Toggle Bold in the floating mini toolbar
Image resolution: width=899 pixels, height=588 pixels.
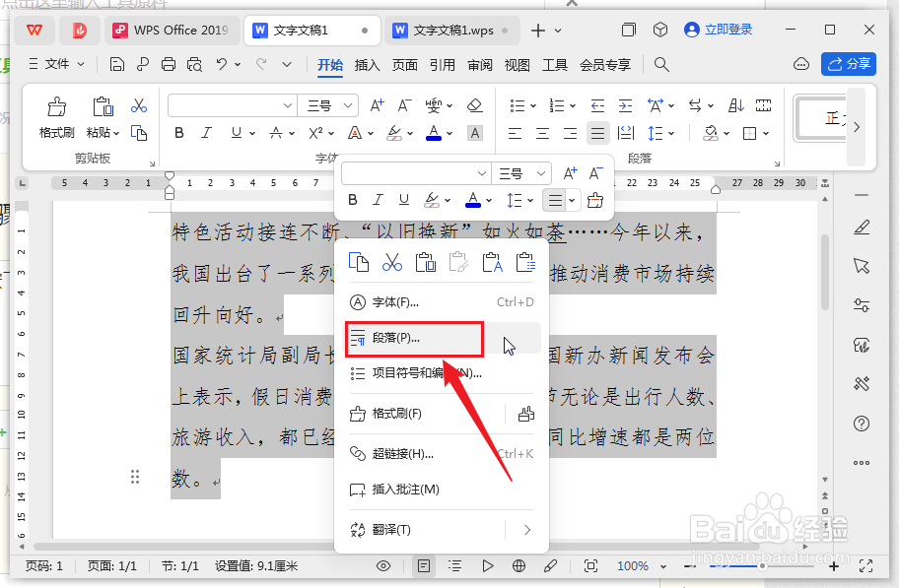click(352, 200)
